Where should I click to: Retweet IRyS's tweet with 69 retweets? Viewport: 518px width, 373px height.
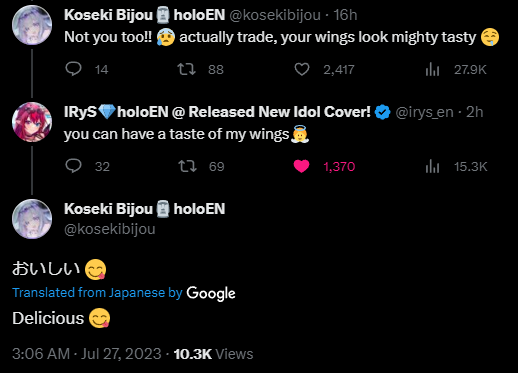(187, 166)
